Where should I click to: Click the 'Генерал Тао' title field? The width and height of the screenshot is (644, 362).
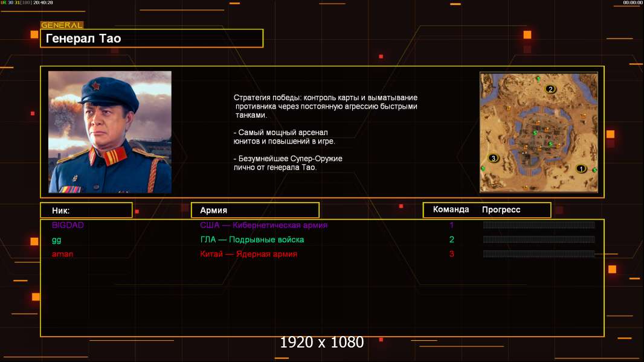tap(152, 39)
